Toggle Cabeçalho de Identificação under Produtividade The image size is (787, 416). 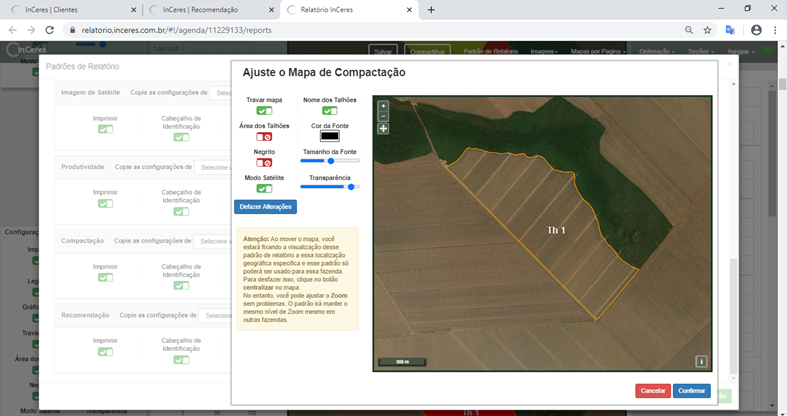(181, 212)
